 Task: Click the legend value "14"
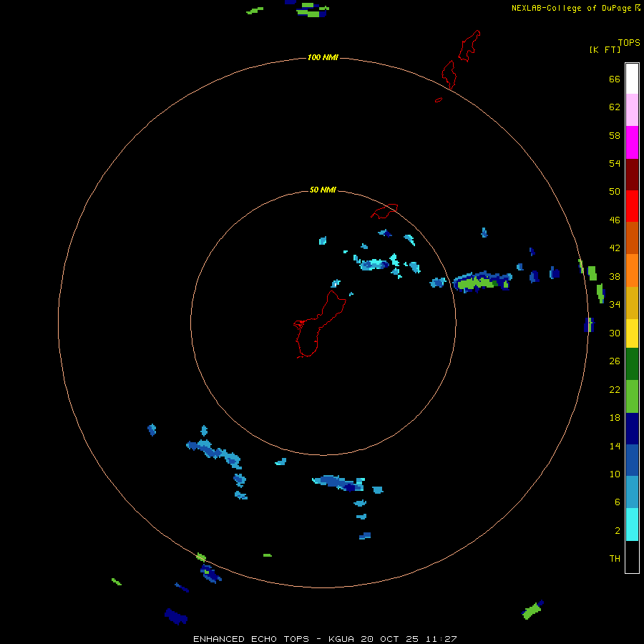click(x=615, y=446)
